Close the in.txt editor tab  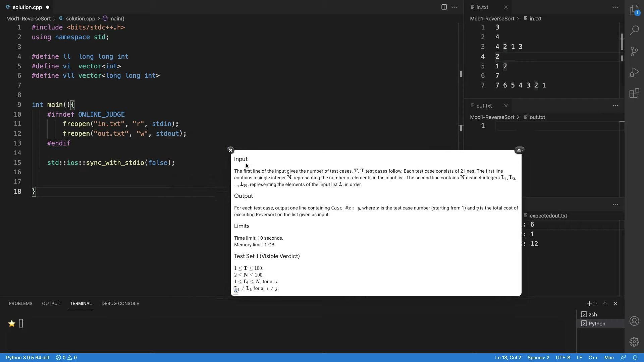pyautogui.click(x=506, y=7)
